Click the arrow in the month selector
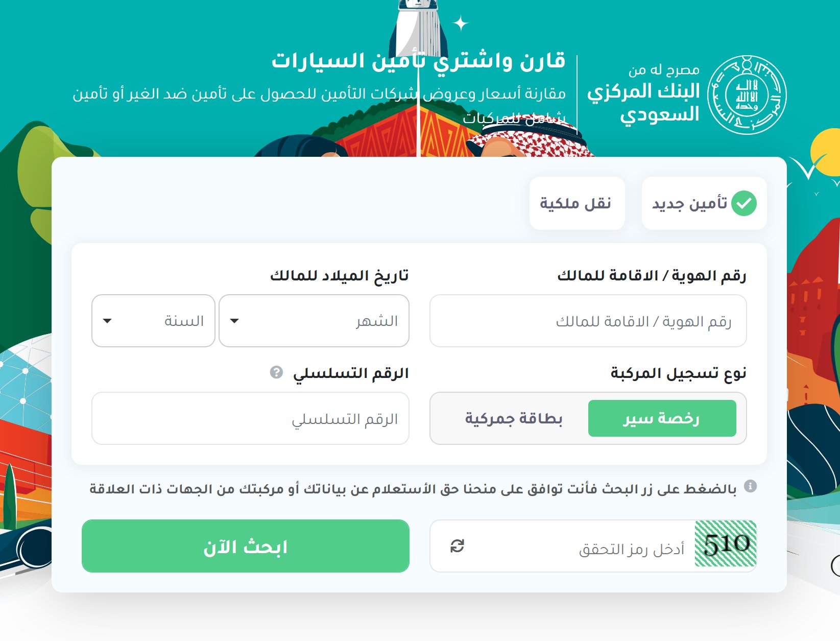The image size is (840, 641). pyautogui.click(x=234, y=321)
